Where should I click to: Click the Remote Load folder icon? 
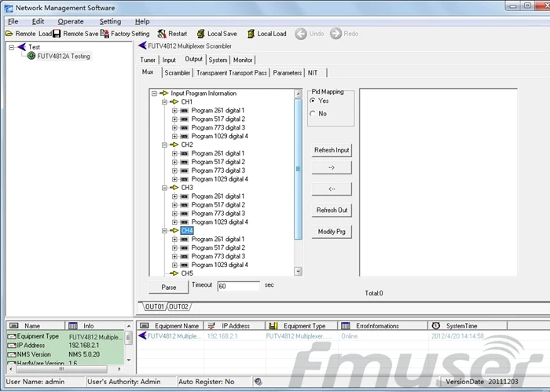click(9, 34)
